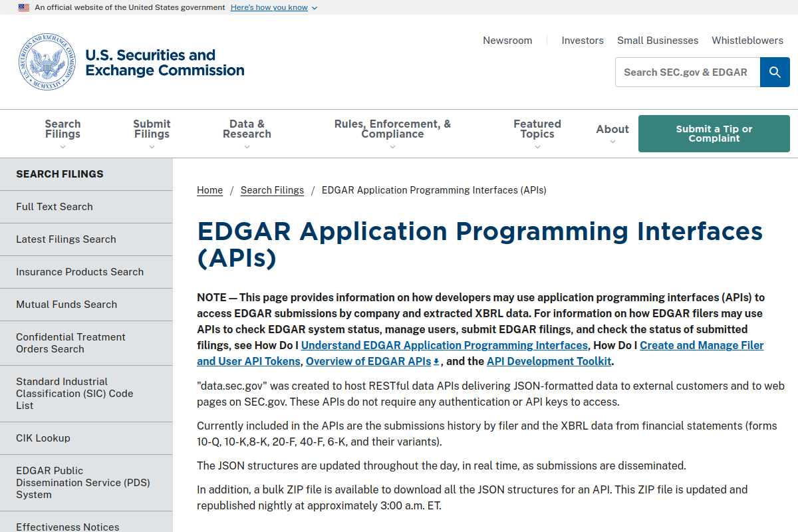Click the Search Filings breadcrumb link

click(x=272, y=190)
